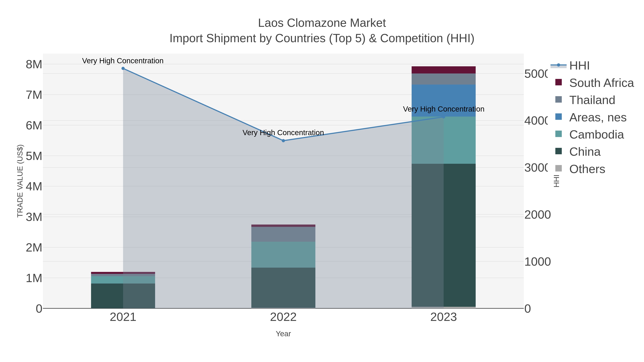Screen dimensions: 644x362
Task: Click the 3M tick label on the left axis
Action: coord(34,217)
